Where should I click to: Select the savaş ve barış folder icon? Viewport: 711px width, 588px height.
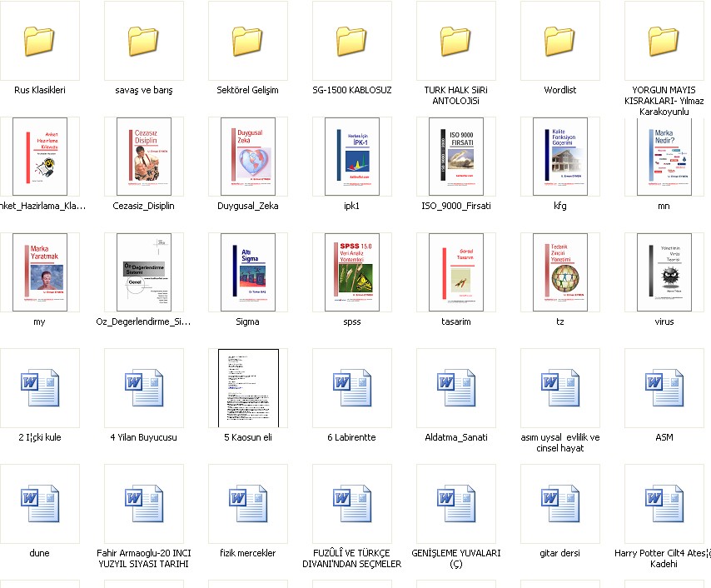click(x=143, y=41)
